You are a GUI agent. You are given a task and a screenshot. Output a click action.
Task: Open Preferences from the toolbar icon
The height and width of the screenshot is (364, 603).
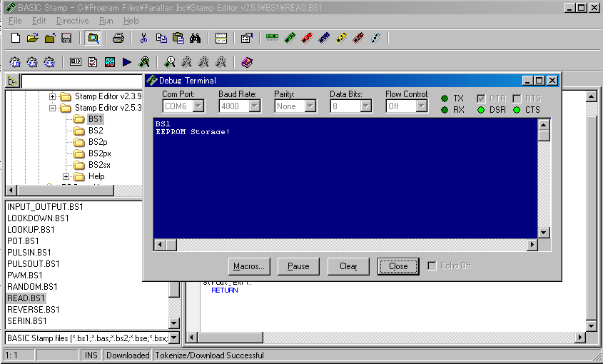point(246,38)
